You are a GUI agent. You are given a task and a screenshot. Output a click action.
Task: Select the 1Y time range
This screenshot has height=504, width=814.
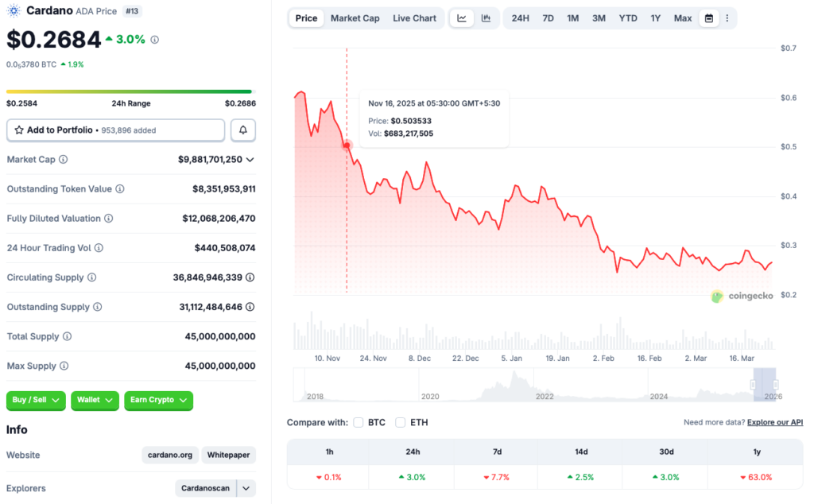point(655,17)
